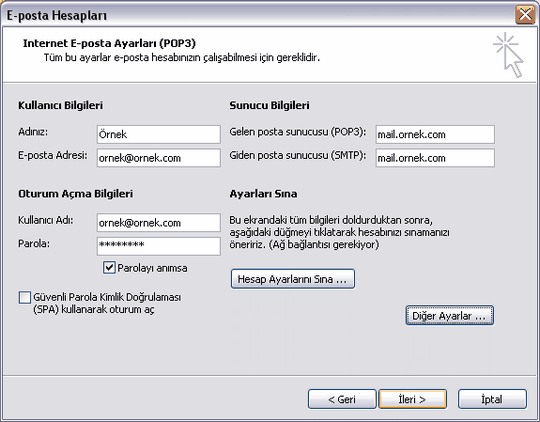The width and height of the screenshot is (540, 422).
Task: Click the Güvenli Parola Kimlik Doğrulaması label
Action: (x=107, y=303)
